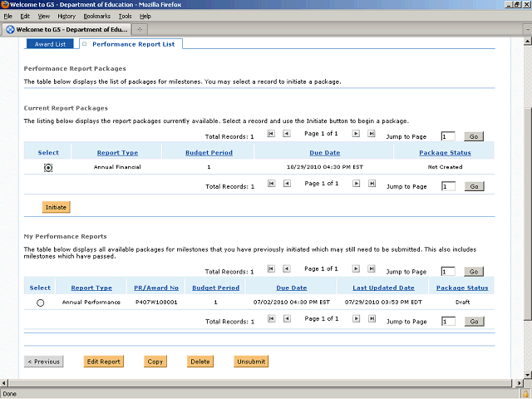Select the Annual Financial report radio button

pos(47,167)
